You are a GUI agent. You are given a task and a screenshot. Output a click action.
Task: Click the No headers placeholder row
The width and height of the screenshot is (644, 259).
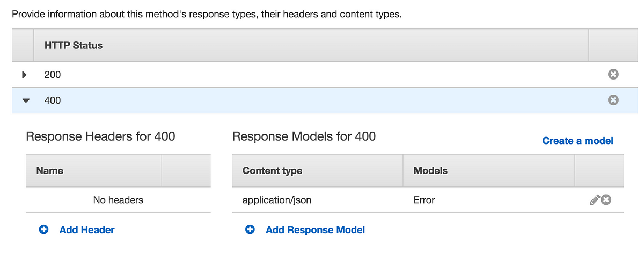(118, 200)
